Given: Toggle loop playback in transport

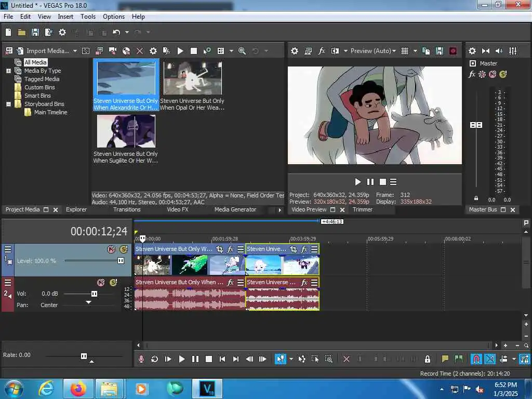Looking at the screenshot, I should pyautogui.click(x=154, y=359).
